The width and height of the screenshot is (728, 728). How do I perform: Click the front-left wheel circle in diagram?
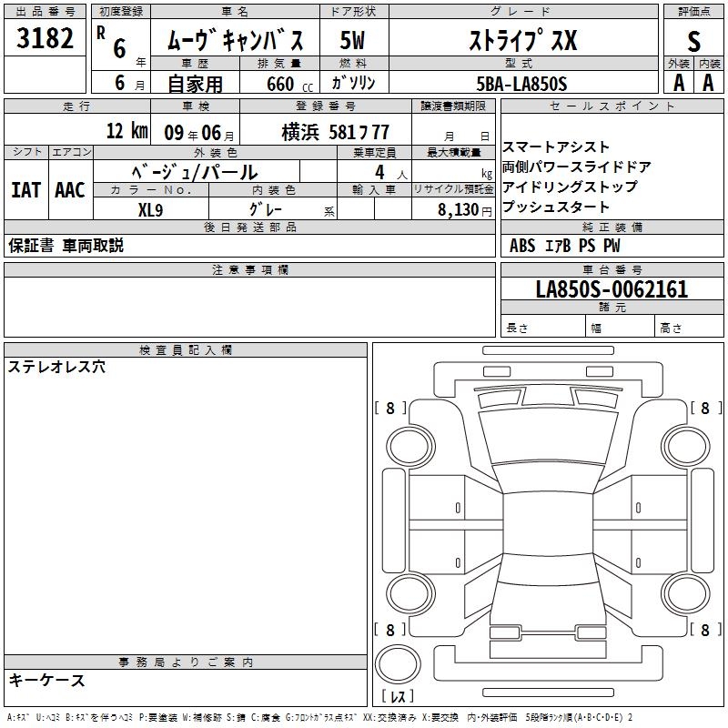pyautogui.click(x=410, y=446)
